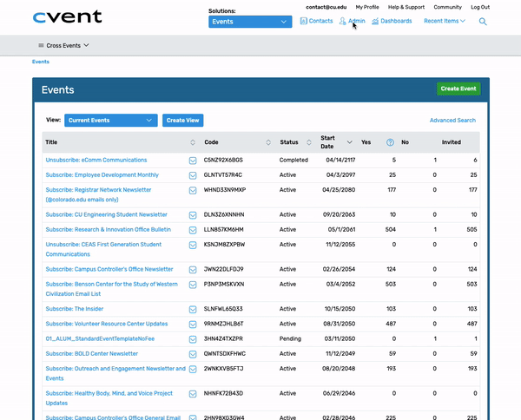Click envelope icon for Outreach and Engagement Newsletter
This screenshot has height=420, width=521.
click(193, 369)
